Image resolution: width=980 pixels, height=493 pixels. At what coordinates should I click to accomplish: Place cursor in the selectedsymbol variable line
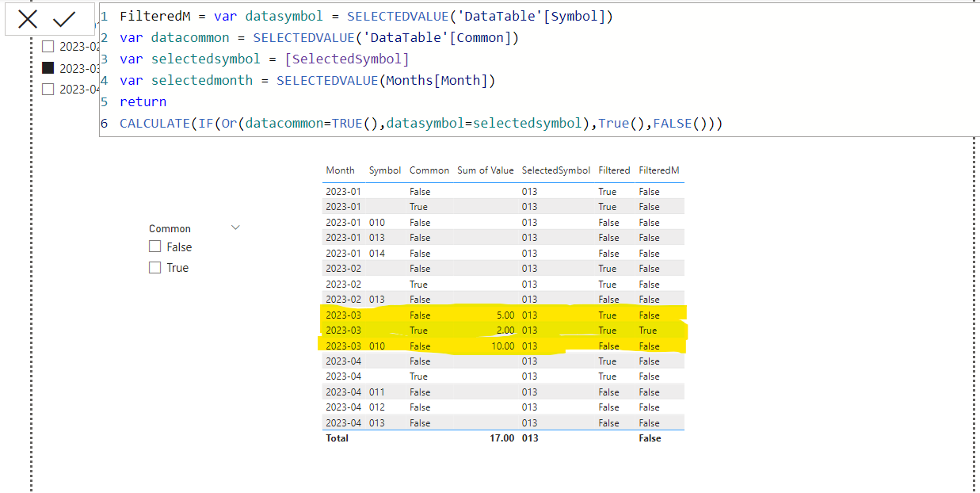point(265,59)
